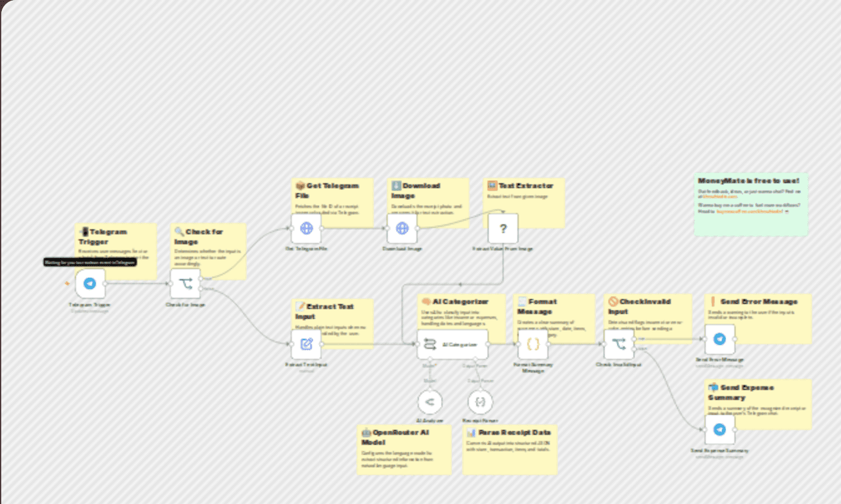
Task: Select the Format Summary Message code node
Action: tap(533, 344)
